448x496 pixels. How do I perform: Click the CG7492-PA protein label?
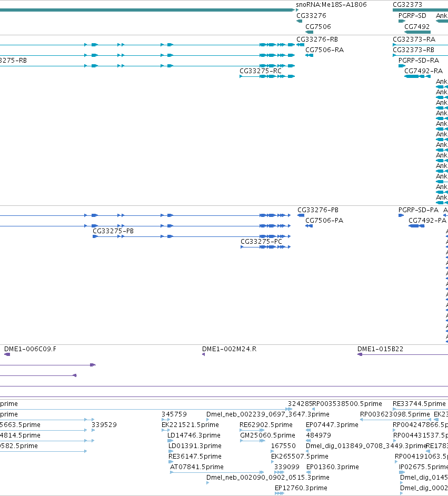427,220
